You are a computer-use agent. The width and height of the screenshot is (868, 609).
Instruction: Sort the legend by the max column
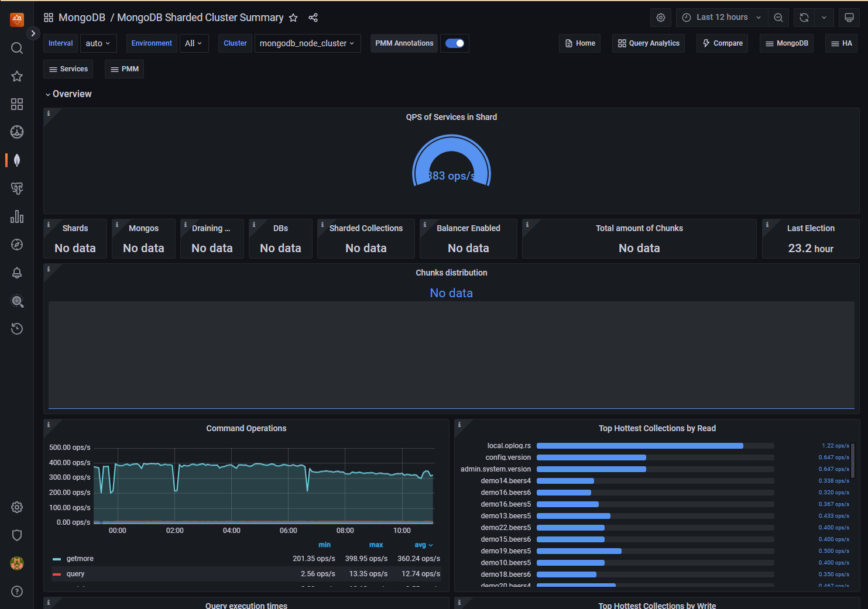pyautogui.click(x=376, y=545)
